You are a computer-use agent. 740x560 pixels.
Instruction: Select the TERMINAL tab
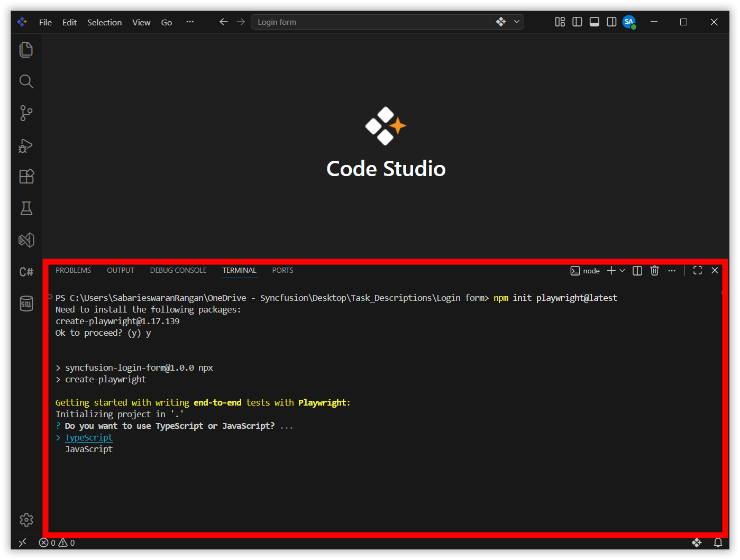(239, 270)
